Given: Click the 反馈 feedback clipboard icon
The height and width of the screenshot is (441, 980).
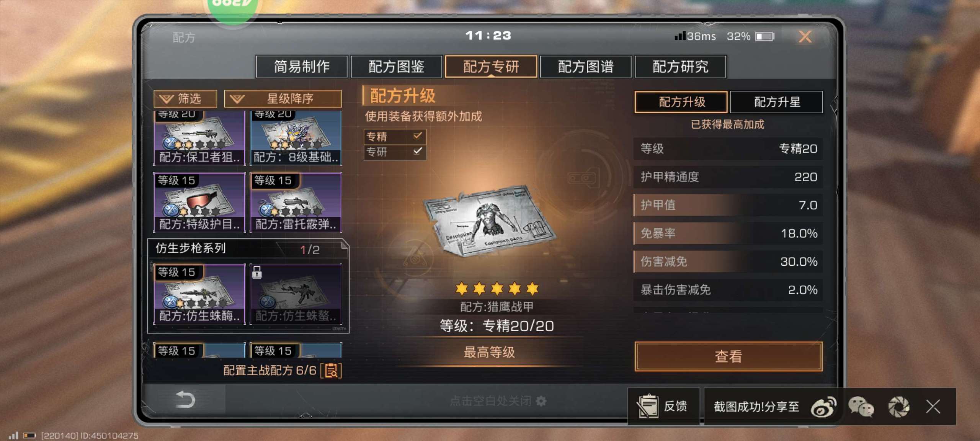Looking at the screenshot, I should tap(648, 406).
